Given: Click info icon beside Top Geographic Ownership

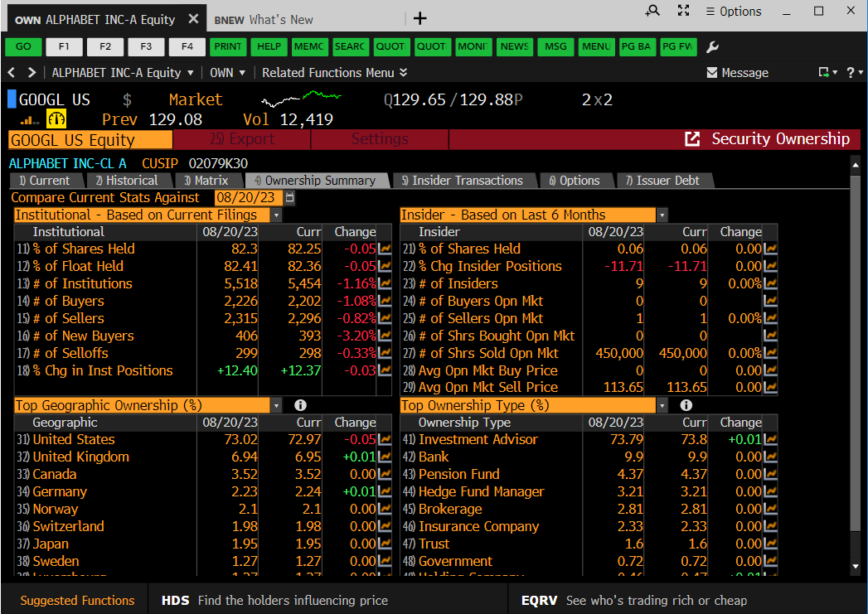Looking at the screenshot, I should [x=300, y=405].
